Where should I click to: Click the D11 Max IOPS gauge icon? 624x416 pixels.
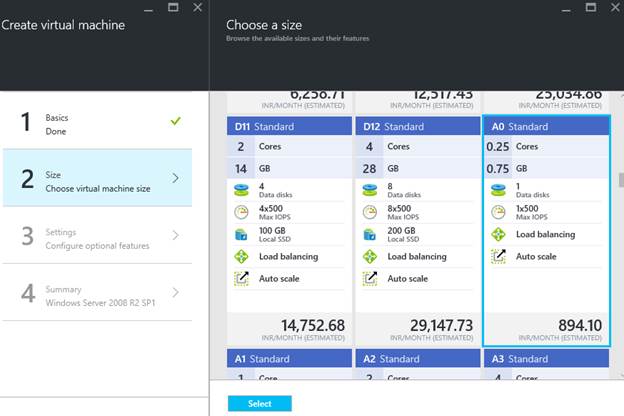coord(241,212)
